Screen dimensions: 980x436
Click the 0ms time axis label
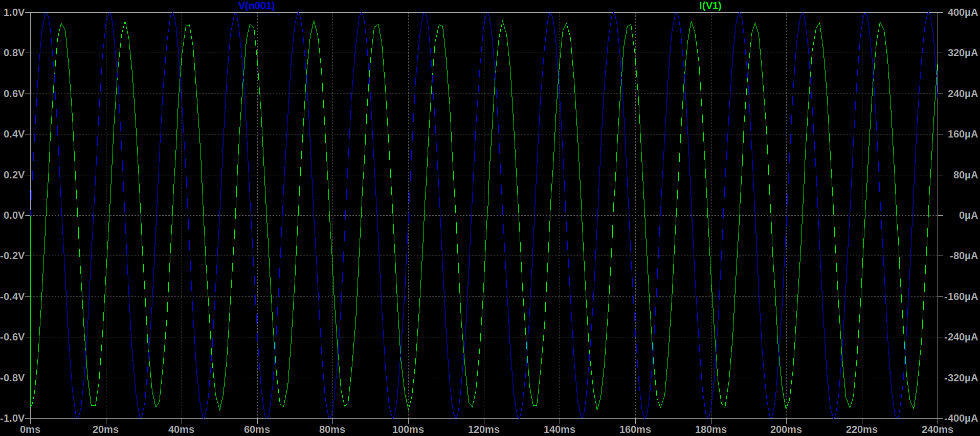(x=30, y=429)
